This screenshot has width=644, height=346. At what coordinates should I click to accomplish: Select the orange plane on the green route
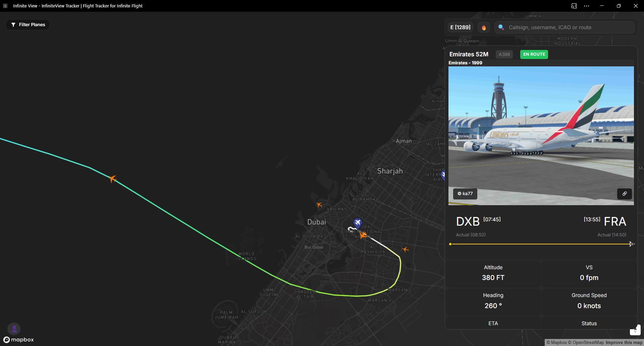[x=113, y=179]
